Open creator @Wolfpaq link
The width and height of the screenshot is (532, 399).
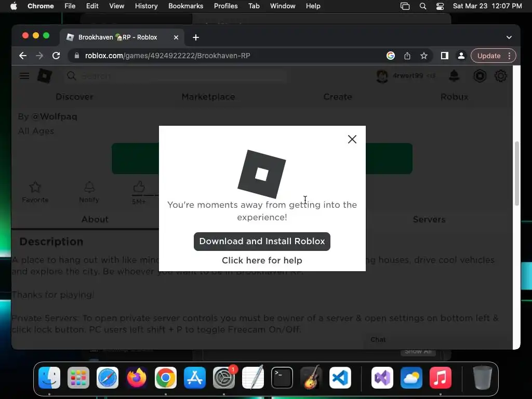(54, 116)
